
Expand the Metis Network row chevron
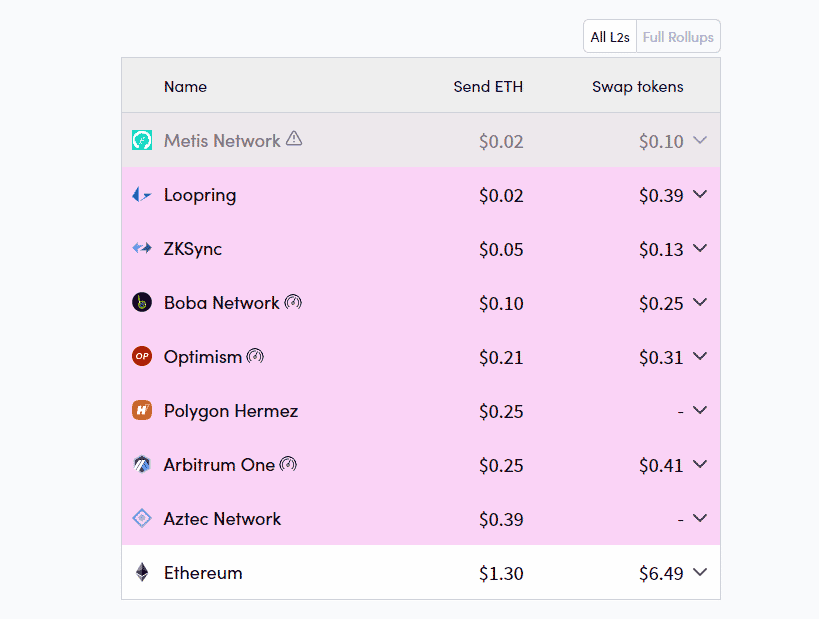coord(700,140)
